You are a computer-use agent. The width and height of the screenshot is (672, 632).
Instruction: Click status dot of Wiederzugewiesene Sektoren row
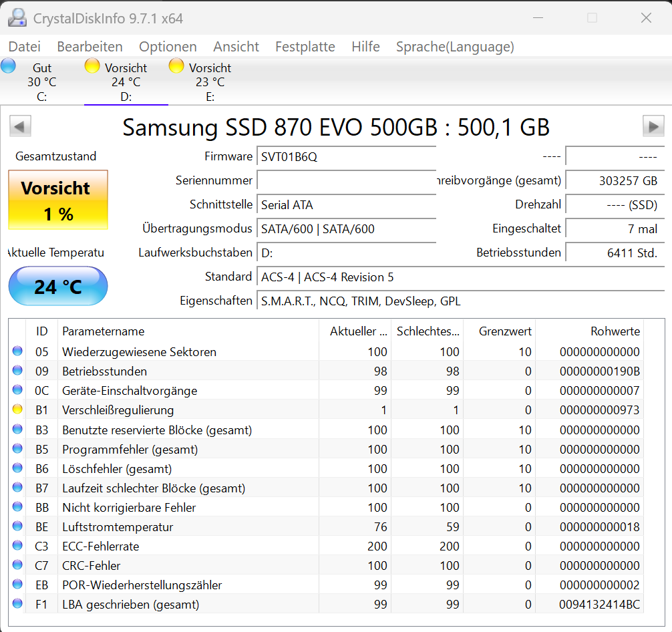pos(17,351)
